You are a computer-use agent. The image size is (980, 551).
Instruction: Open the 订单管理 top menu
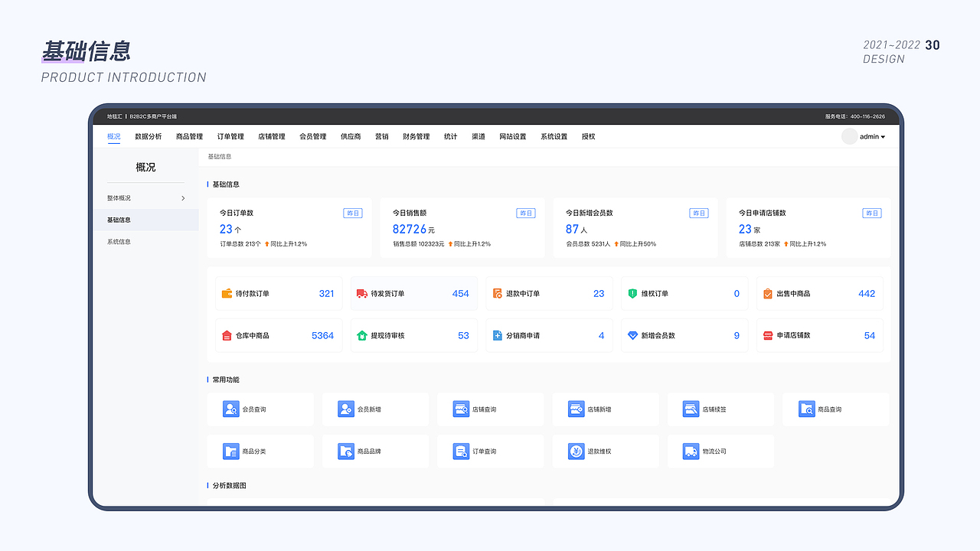point(230,137)
